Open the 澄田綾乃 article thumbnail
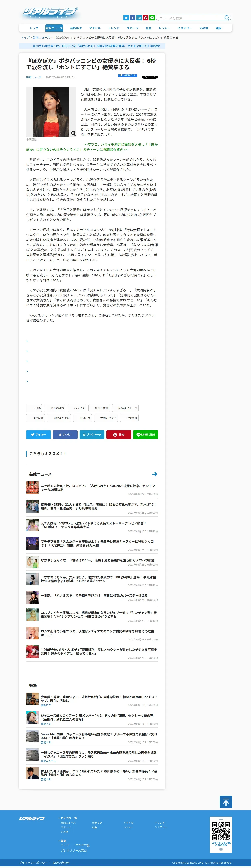Viewport: 251px width, 868px height. (32, 652)
